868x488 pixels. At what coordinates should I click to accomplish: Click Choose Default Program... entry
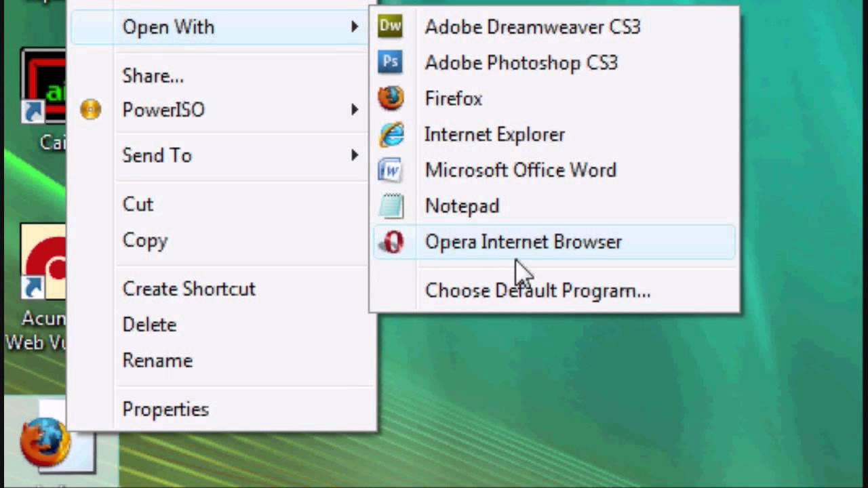pyautogui.click(x=537, y=291)
